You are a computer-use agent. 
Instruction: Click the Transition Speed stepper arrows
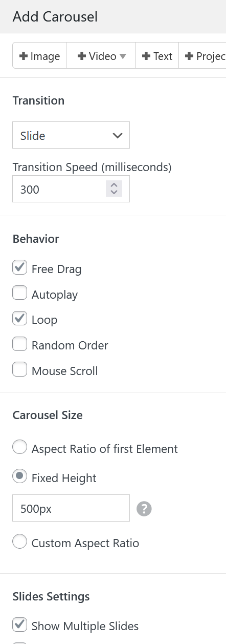point(114,189)
